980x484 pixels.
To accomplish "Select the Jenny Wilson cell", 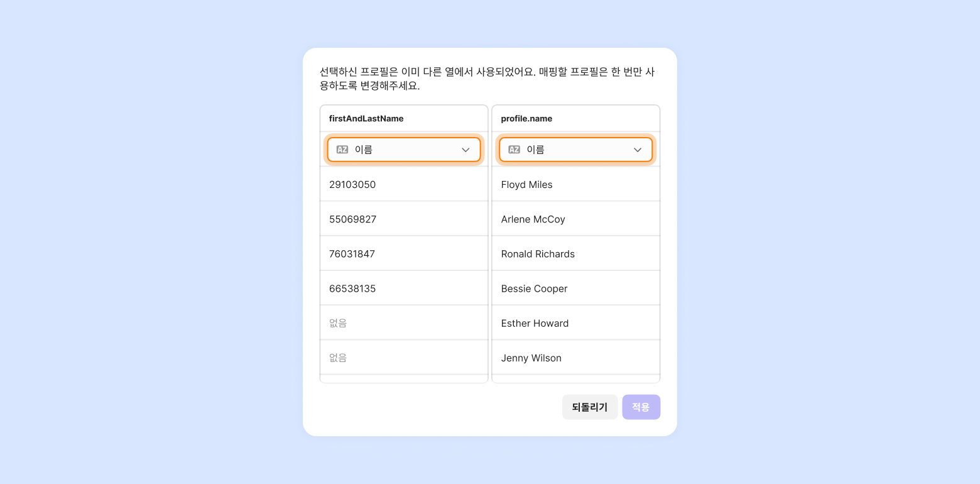I will 576,357.
